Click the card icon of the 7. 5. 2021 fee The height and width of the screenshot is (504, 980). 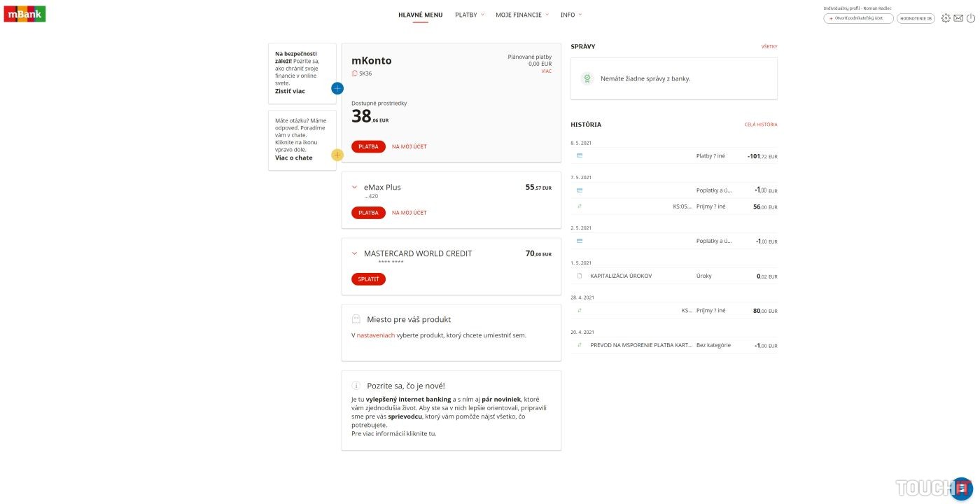click(x=580, y=190)
